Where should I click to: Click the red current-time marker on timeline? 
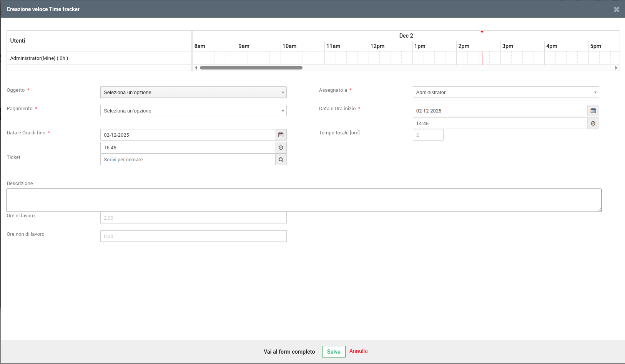pyautogui.click(x=482, y=58)
